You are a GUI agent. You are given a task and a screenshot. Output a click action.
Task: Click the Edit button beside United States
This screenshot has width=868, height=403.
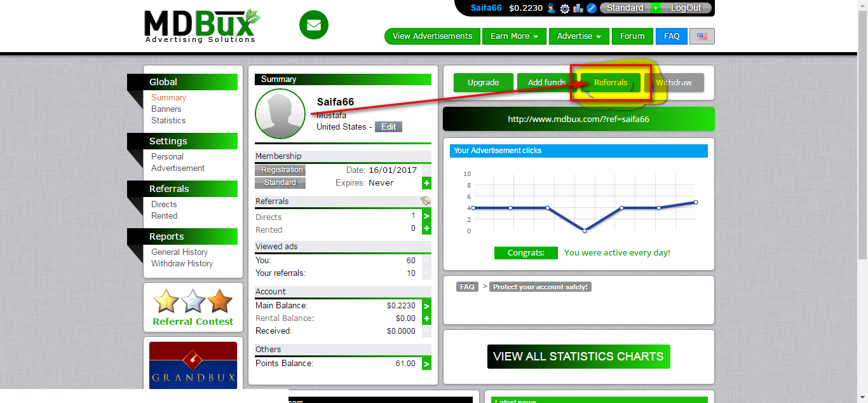(x=388, y=126)
